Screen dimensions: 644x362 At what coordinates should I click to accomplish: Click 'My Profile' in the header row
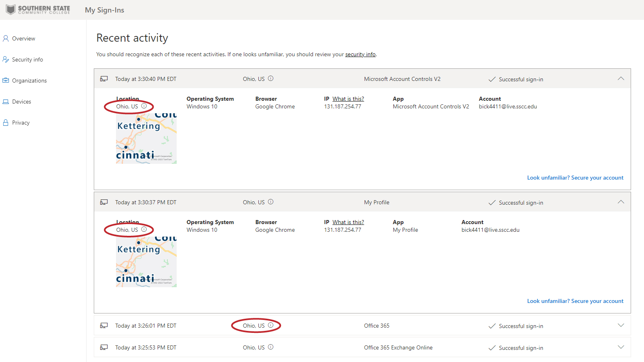pos(377,202)
